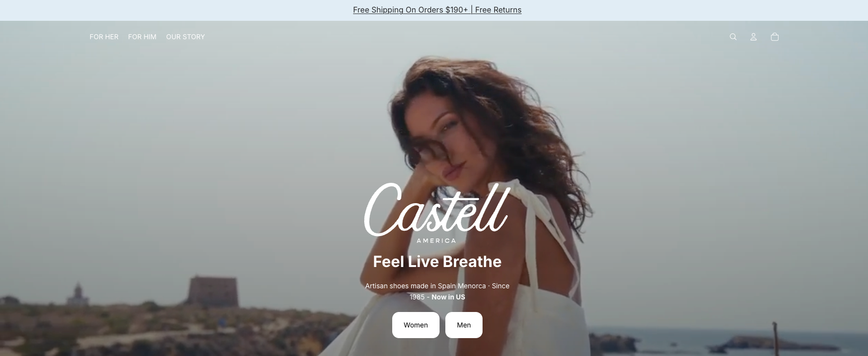Shop the Women button
868x356 pixels.
click(x=415, y=325)
